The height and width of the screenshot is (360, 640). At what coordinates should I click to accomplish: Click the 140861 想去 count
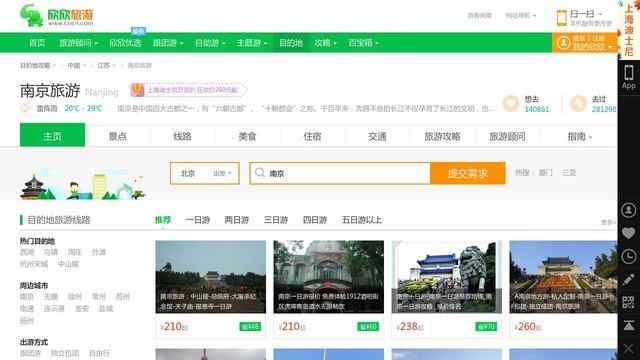pyautogui.click(x=537, y=109)
